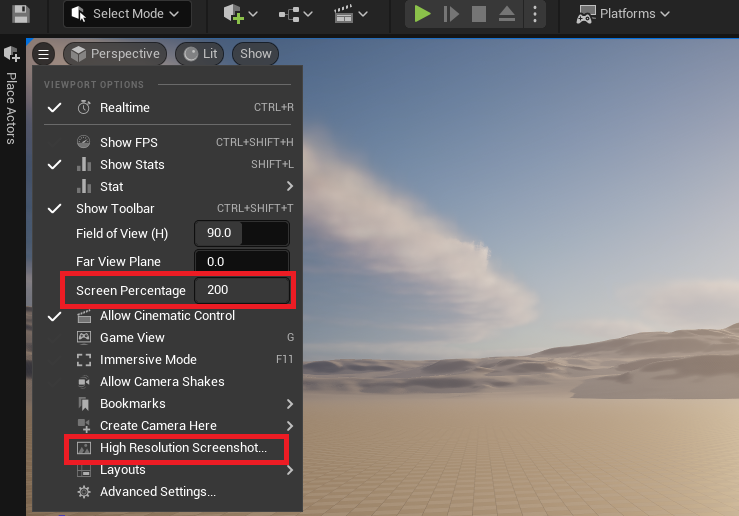The image size is (739, 516).
Task: Open the Lit shading mode menu
Action: pos(200,54)
